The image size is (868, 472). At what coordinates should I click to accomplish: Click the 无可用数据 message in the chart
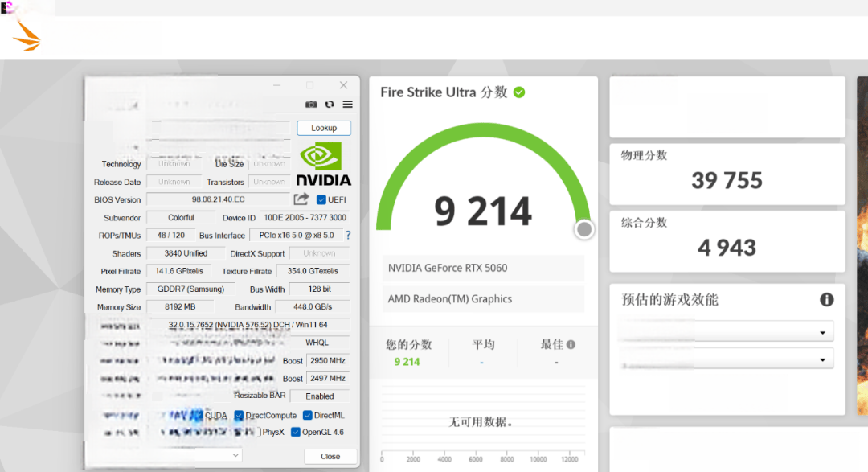pyautogui.click(x=481, y=422)
